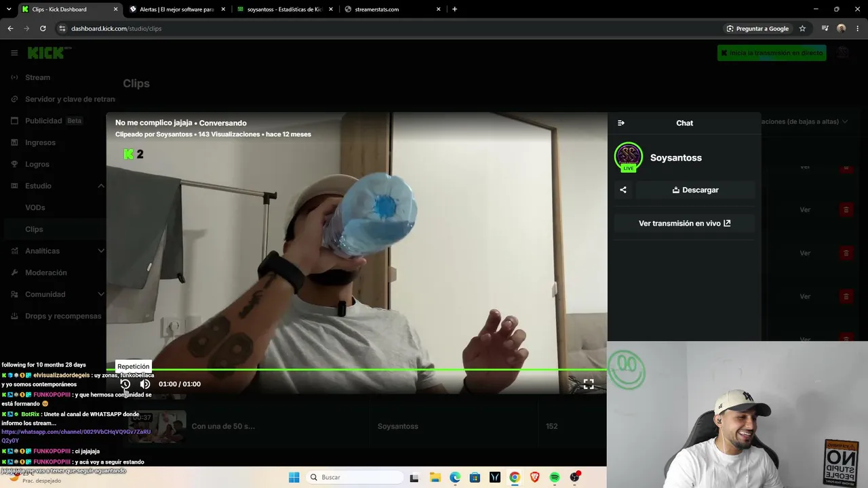Open Brave browser from taskbar
Image resolution: width=868 pixels, height=488 pixels.
click(535, 477)
